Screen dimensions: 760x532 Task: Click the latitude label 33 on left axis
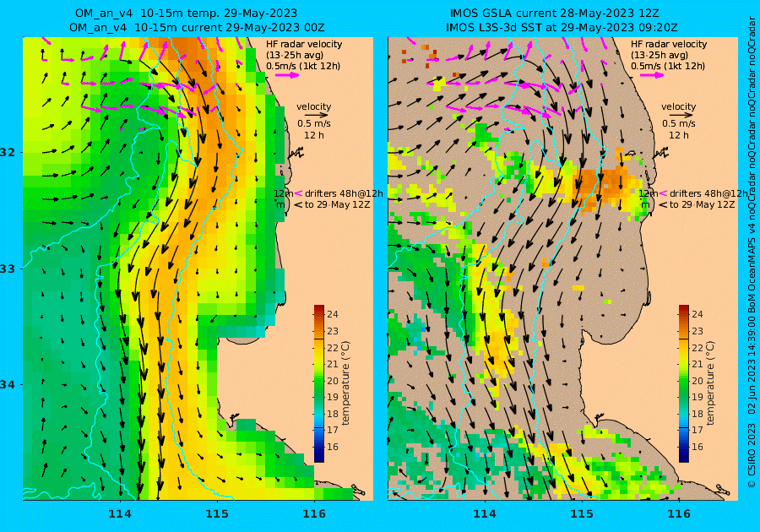(x=9, y=269)
